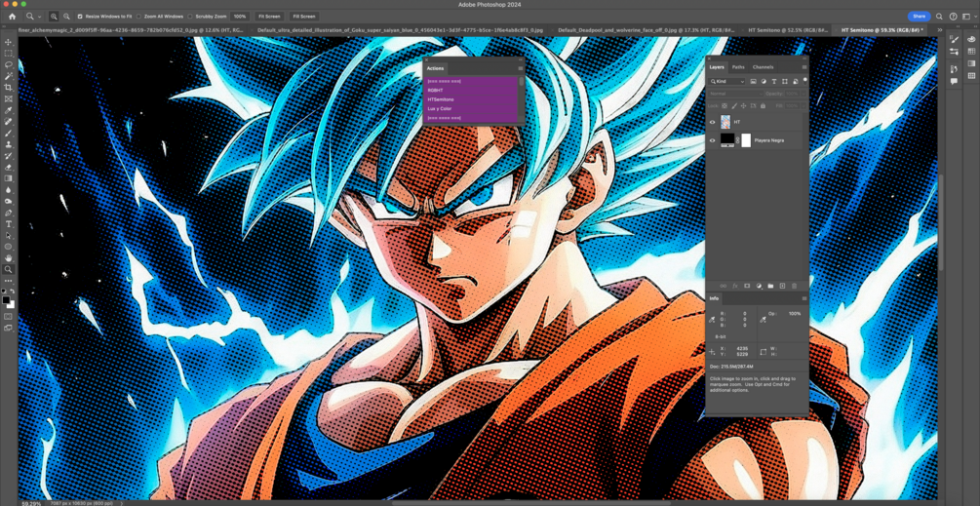Select the Path Selection tool
Image resolution: width=980 pixels, height=506 pixels.
(9, 236)
